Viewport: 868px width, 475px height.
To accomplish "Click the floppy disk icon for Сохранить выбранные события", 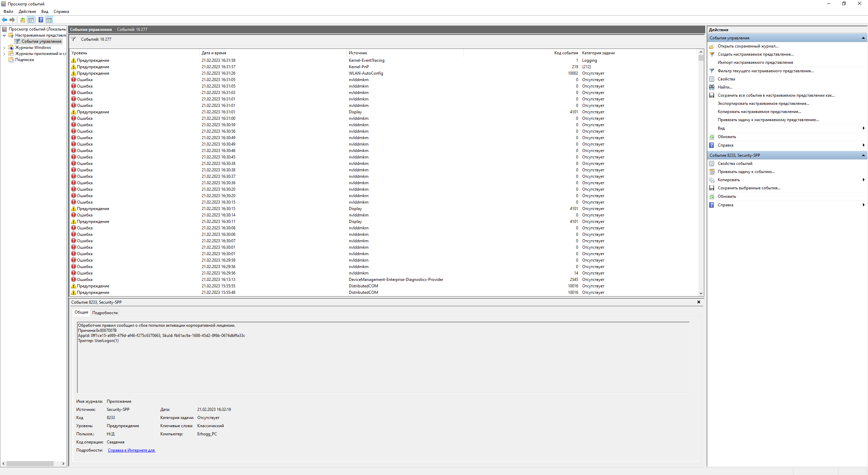I will 712,188.
